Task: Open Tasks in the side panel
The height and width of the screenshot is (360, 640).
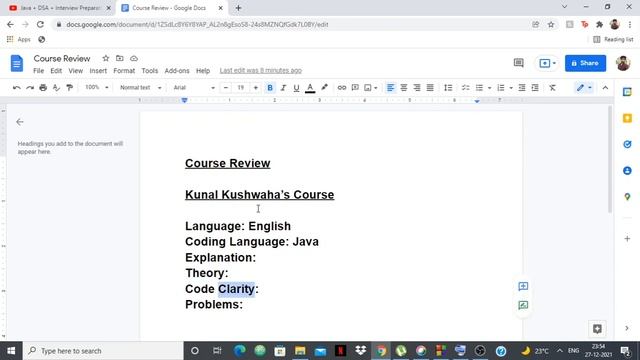Action: (x=627, y=144)
